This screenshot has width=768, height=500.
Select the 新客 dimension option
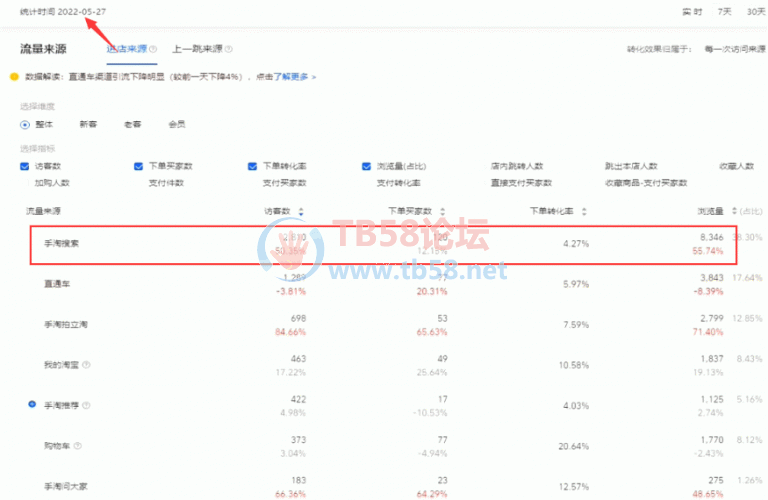point(88,124)
